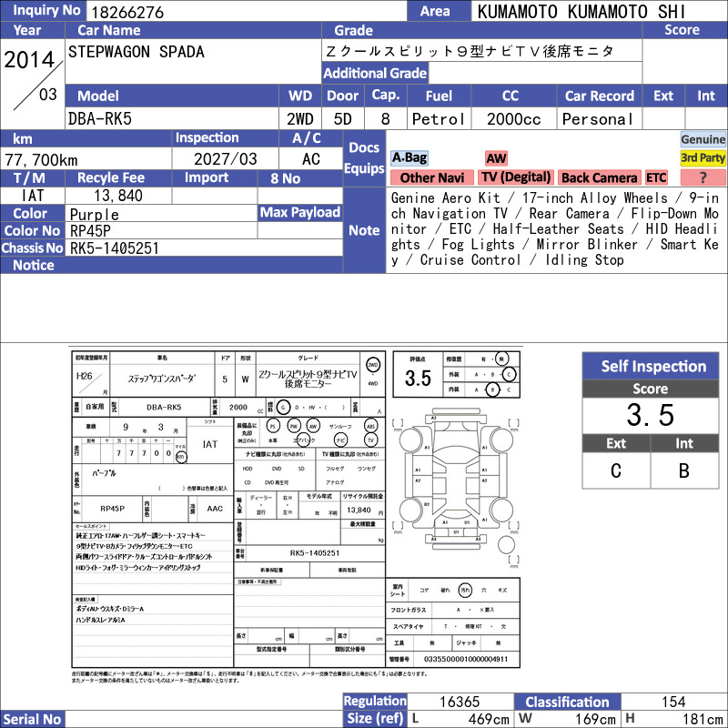Click car name STEPWAGON SPADA

136,52
